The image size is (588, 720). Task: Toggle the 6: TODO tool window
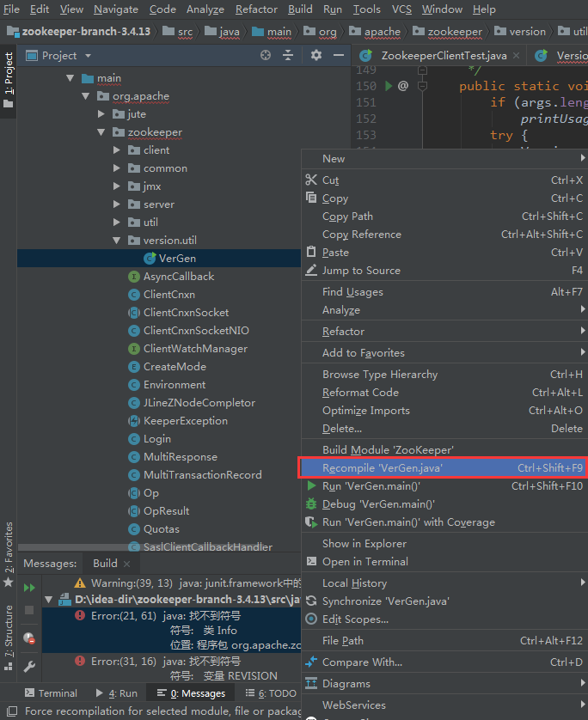(x=271, y=693)
